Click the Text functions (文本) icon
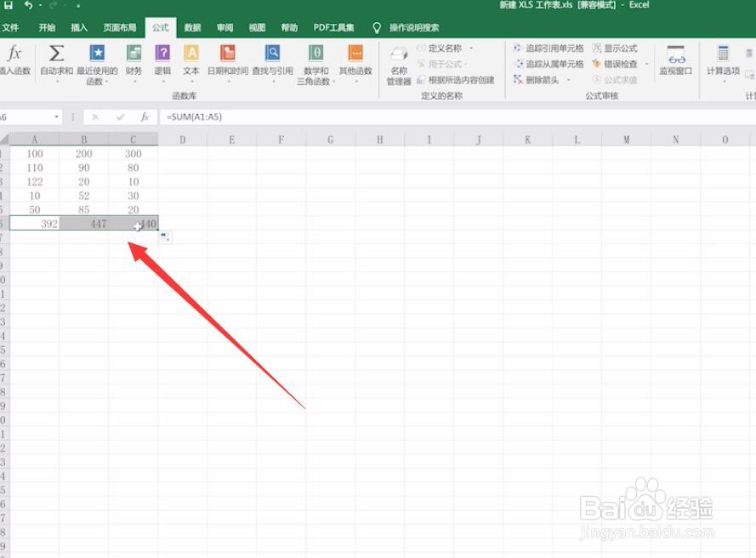Screen dimensions: 756x558 190,54
